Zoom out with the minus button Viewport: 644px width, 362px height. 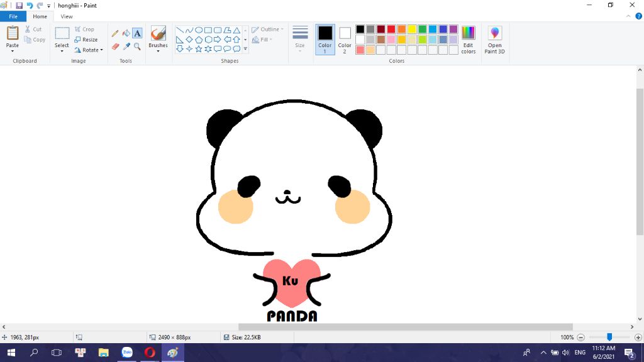pyautogui.click(x=580, y=337)
